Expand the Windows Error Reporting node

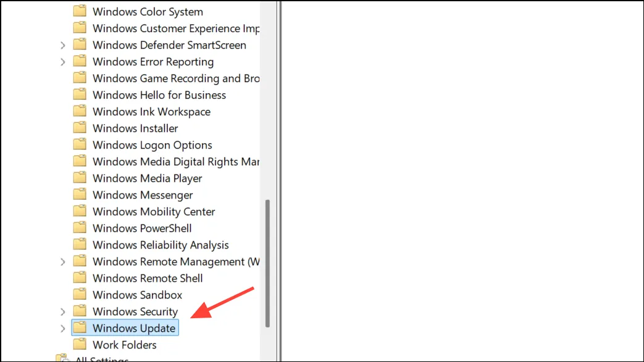pos(63,62)
